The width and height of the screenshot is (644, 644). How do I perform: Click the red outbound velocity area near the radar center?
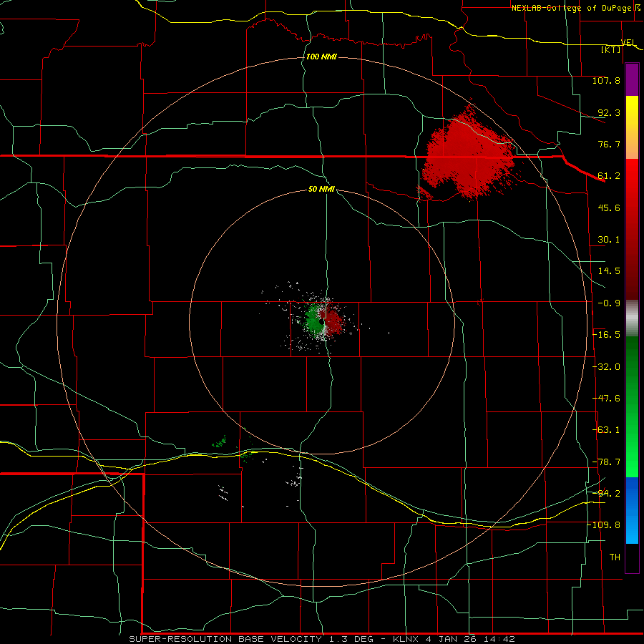pos(333,321)
